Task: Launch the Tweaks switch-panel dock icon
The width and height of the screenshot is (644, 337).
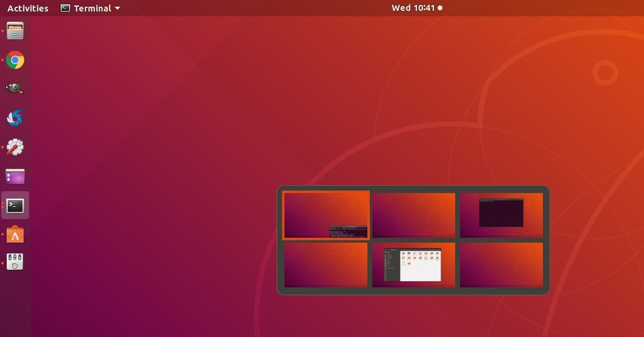Action: (x=15, y=262)
